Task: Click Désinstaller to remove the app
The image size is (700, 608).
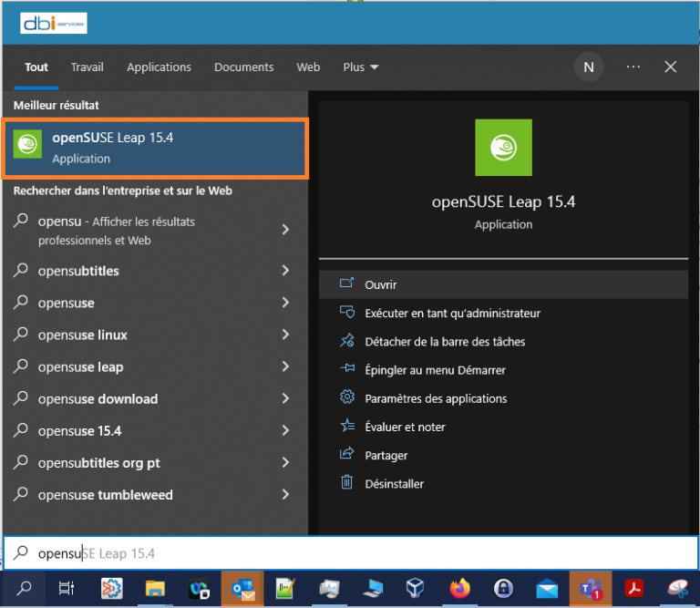Action: [503, 484]
